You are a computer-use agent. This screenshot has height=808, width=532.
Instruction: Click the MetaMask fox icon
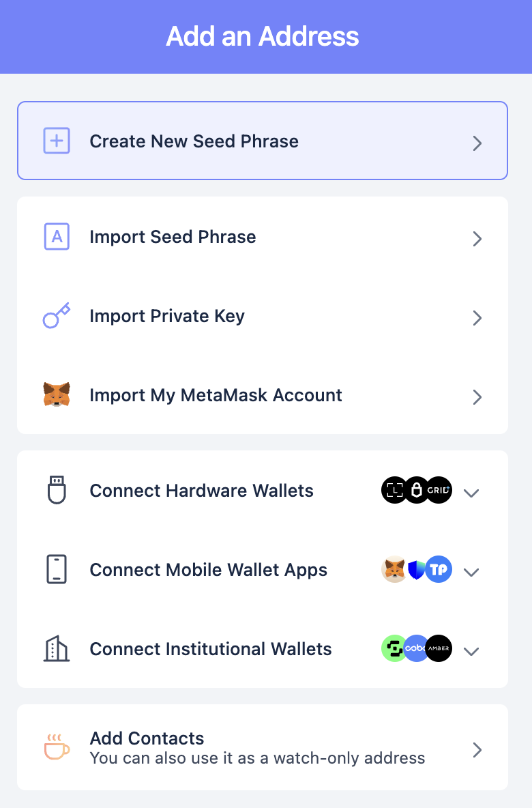pyautogui.click(x=56, y=394)
